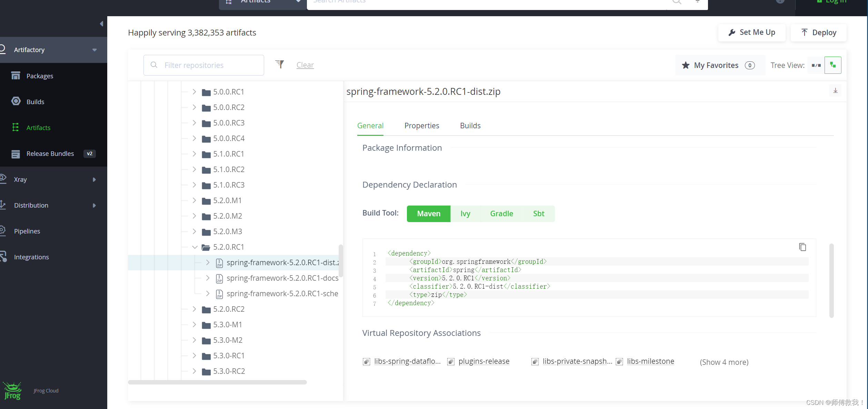Click the libs-private-snapsh repository icon
Image resolution: width=868 pixels, height=409 pixels.
click(x=535, y=361)
